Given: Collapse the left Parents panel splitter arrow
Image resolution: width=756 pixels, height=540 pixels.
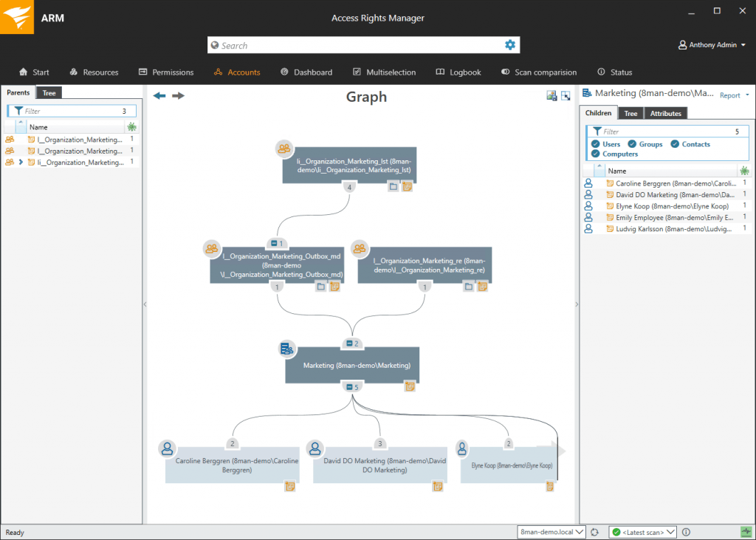Looking at the screenshot, I should tap(145, 304).
